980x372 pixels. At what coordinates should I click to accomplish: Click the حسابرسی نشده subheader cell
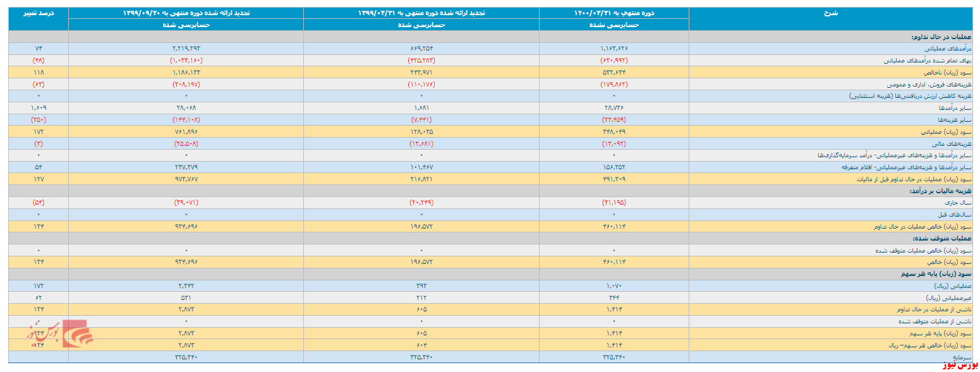[614, 25]
